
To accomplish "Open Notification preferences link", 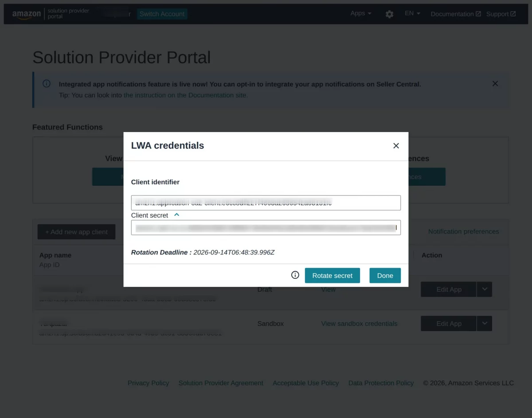I will [x=463, y=231].
